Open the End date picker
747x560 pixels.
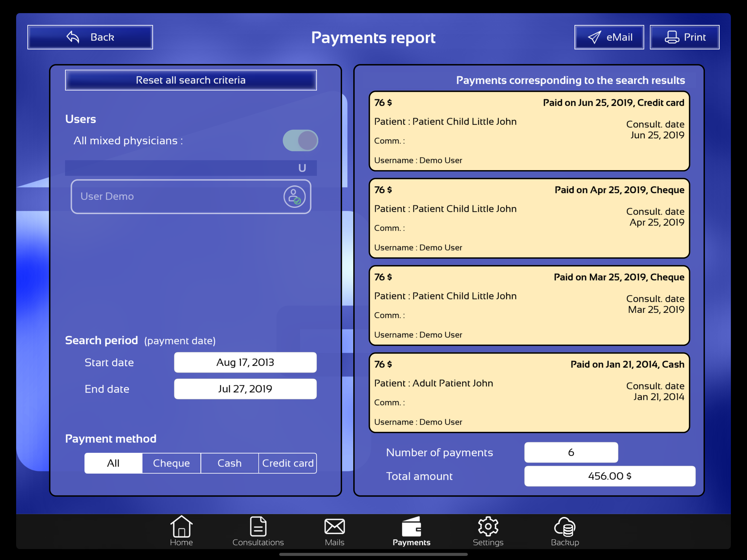(245, 389)
